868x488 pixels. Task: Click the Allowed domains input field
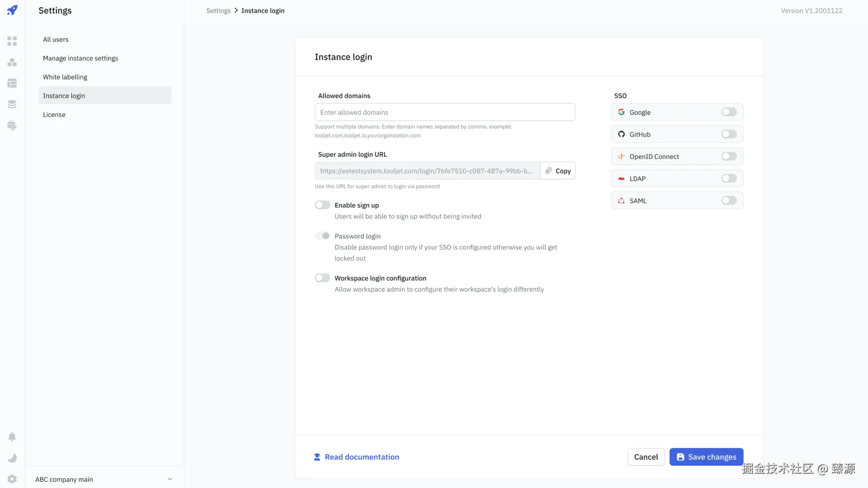tap(444, 112)
